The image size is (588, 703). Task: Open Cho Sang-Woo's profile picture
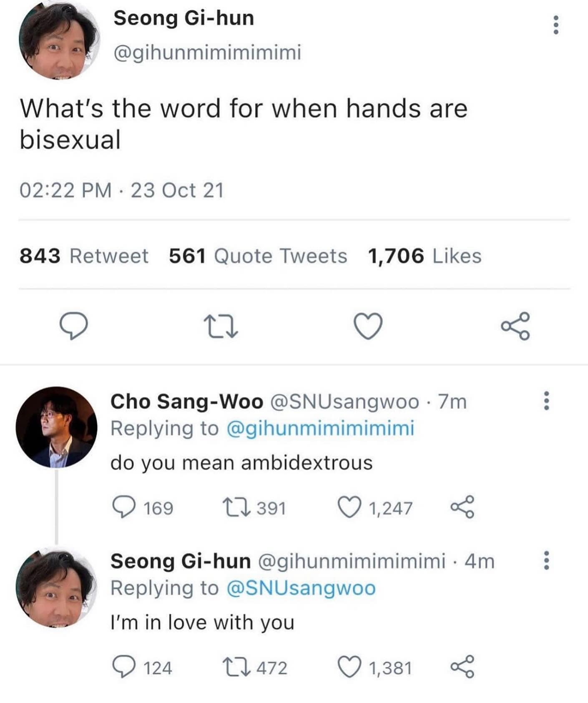point(56,427)
